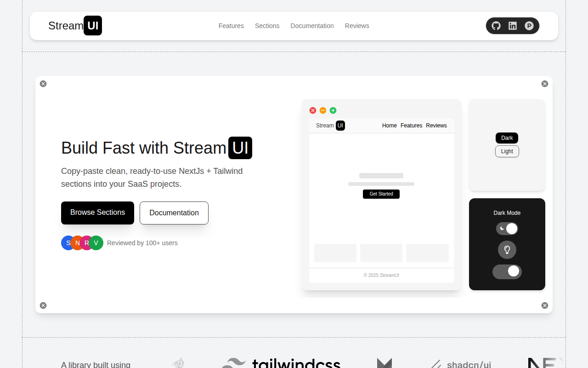Image resolution: width=588 pixels, height=368 pixels.
Task: Open Reviews in the top navigation
Action: point(357,26)
